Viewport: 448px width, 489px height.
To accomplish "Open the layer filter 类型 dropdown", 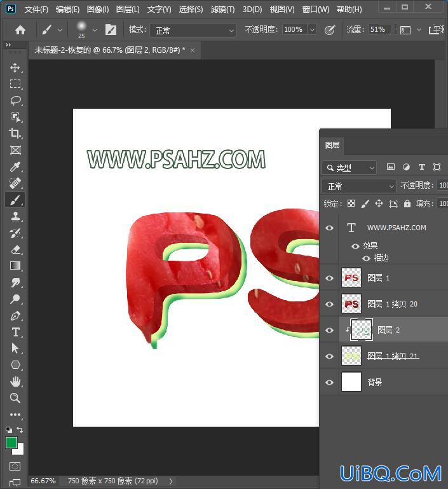I will [x=350, y=168].
